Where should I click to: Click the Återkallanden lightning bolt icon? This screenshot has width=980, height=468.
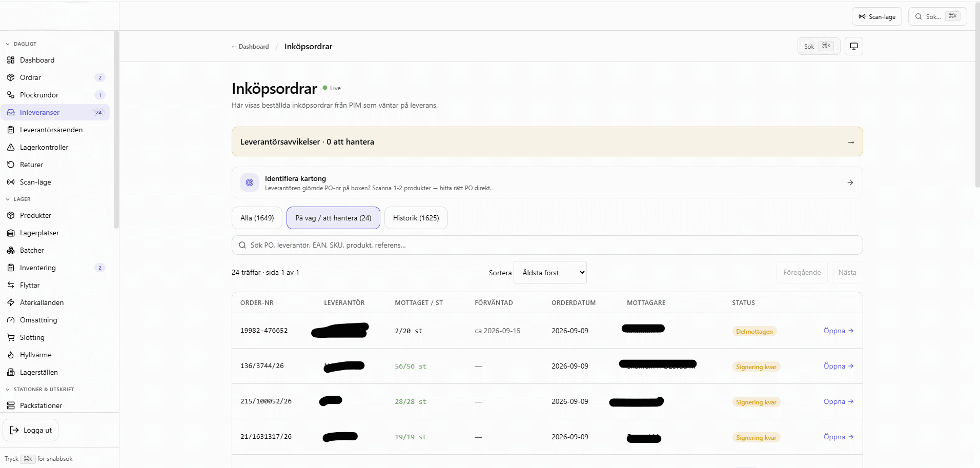coord(11,302)
